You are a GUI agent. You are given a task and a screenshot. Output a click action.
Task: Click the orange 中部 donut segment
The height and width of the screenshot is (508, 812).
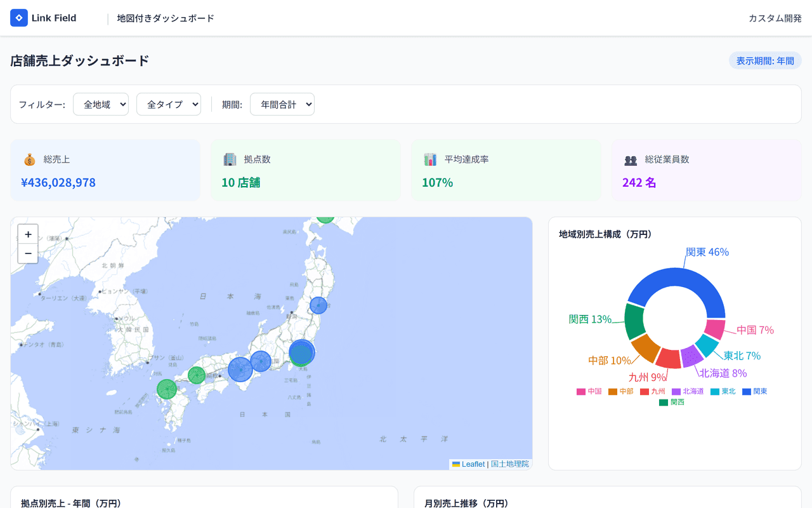coord(646,347)
